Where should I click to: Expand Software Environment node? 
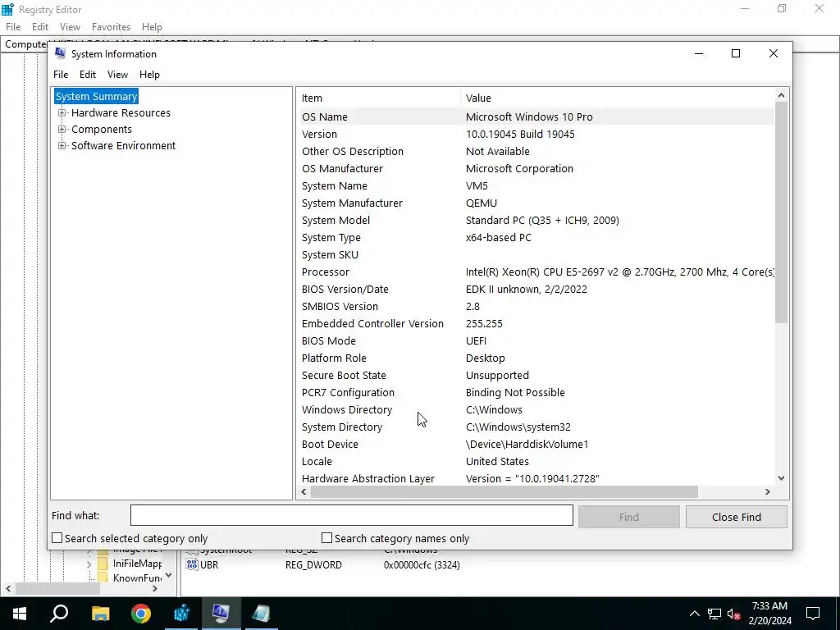click(62, 146)
